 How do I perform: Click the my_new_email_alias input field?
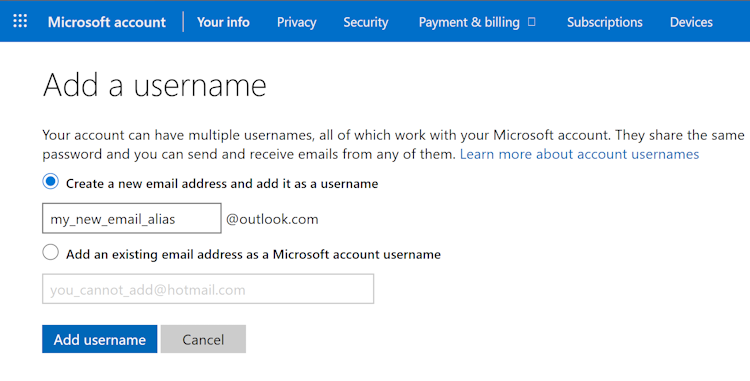coord(132,218)
